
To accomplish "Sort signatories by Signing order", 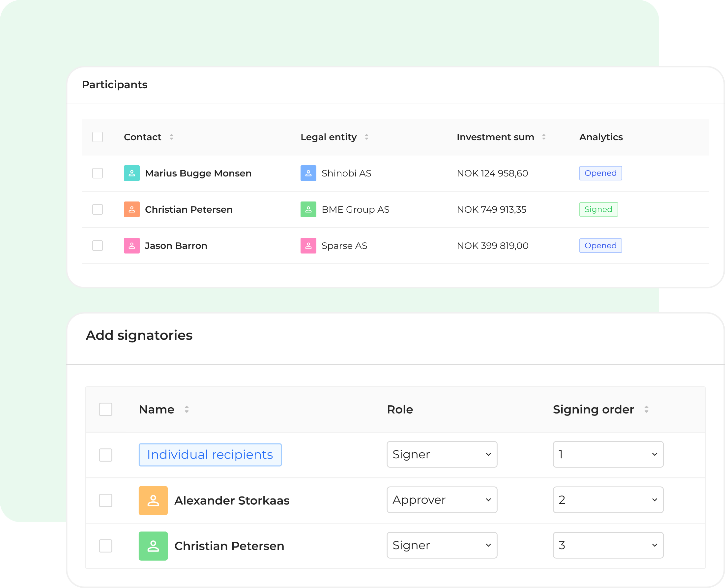I will pos(646,409).
